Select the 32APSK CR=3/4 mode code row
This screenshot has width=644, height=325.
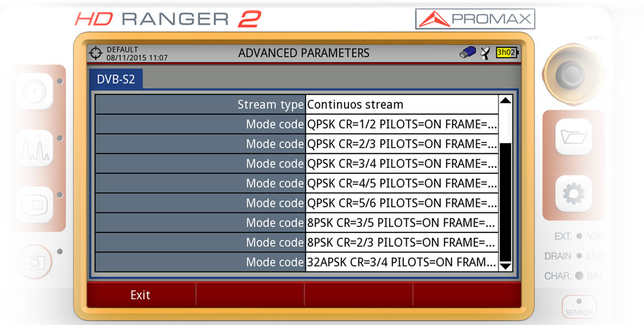coord(296,262)
